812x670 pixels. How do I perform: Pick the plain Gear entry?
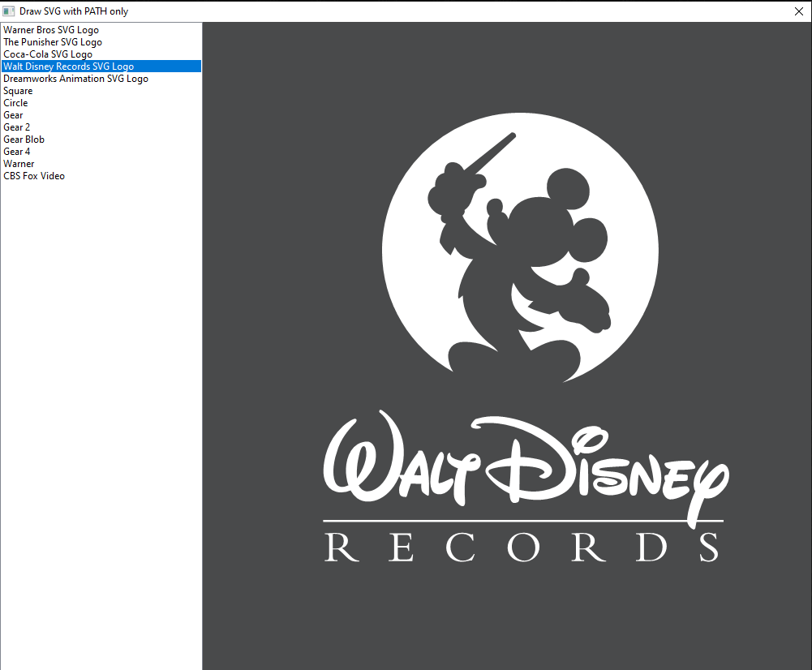pyautogui.click(x=101, y=115)
